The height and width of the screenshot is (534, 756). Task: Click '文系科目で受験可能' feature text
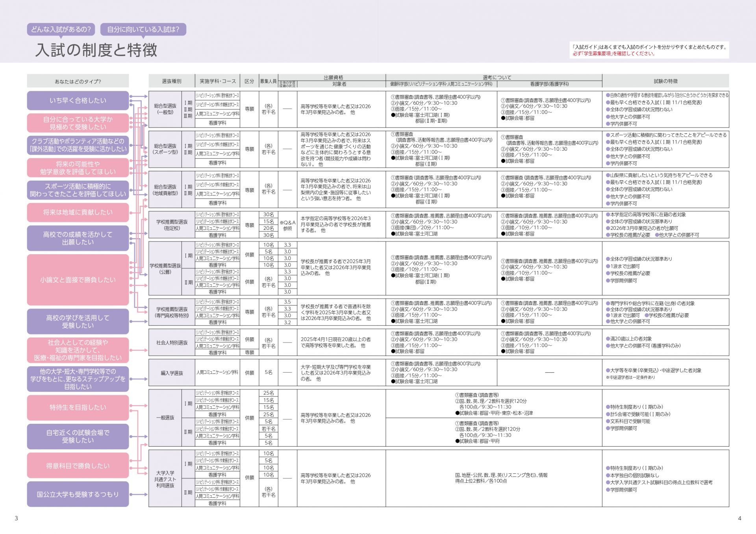point(628,421)
